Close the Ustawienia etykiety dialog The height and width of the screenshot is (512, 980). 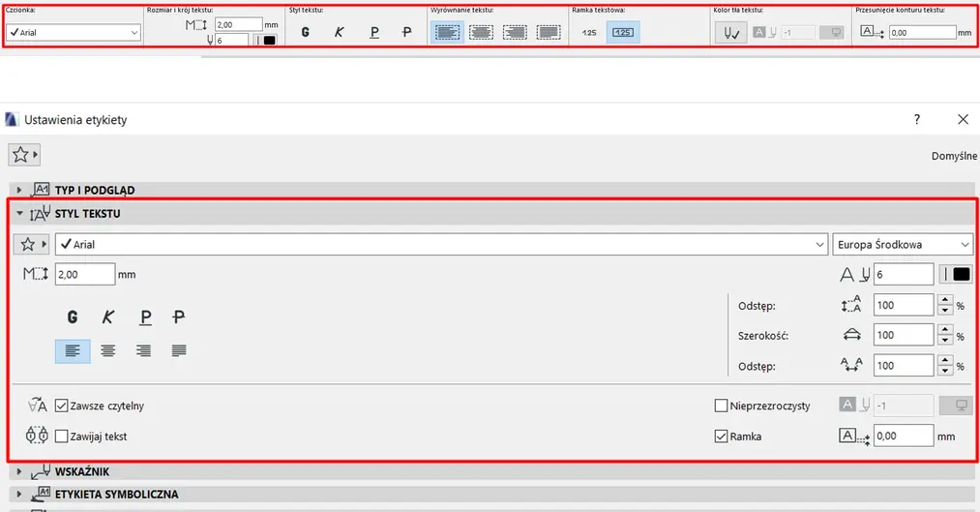pyautogui.click(x=963, y=119)
